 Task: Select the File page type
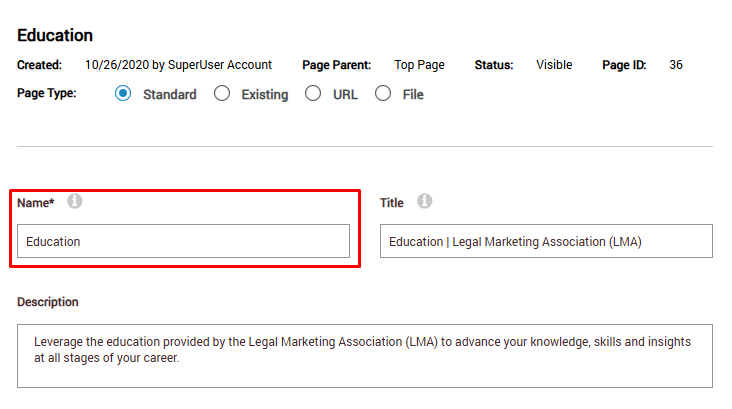click(383, 93)
